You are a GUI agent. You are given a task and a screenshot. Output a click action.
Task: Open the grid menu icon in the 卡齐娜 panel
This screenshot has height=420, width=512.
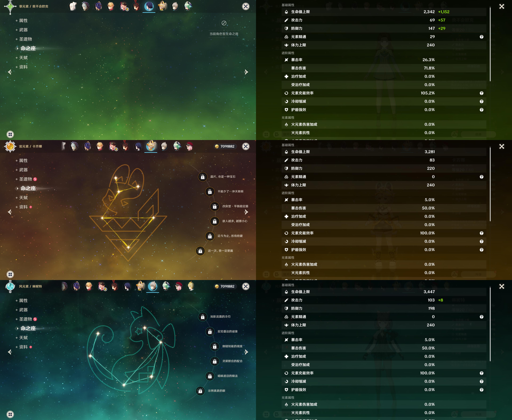click(10, 274)
